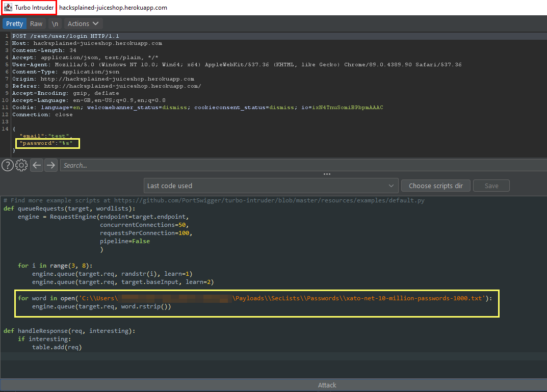Click the Save script button

pos(491,186)
